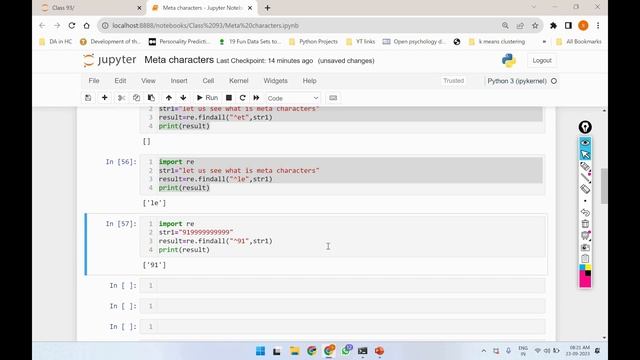This screenshot has height=360, width=640.
Task: Rename notebook via Meta characters title
Action: (179, 60)
